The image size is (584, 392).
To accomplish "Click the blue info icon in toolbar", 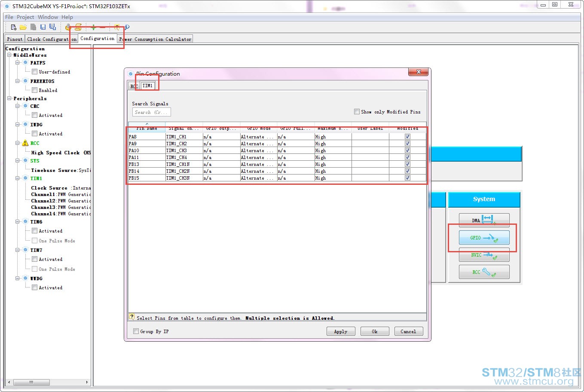I will (127, 27).
